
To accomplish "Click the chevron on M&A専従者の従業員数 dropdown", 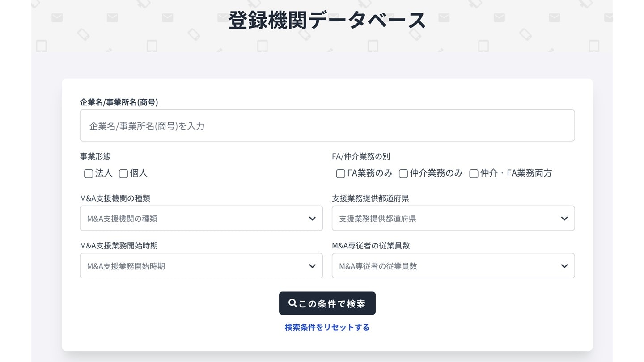I will click(x=564, y=265).
